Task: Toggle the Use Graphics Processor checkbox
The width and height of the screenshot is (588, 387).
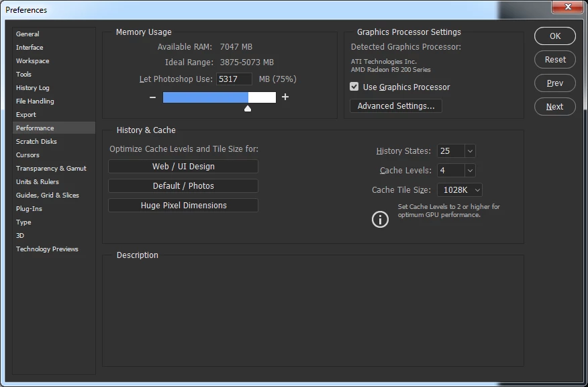Action: click(x=354, y=87)
